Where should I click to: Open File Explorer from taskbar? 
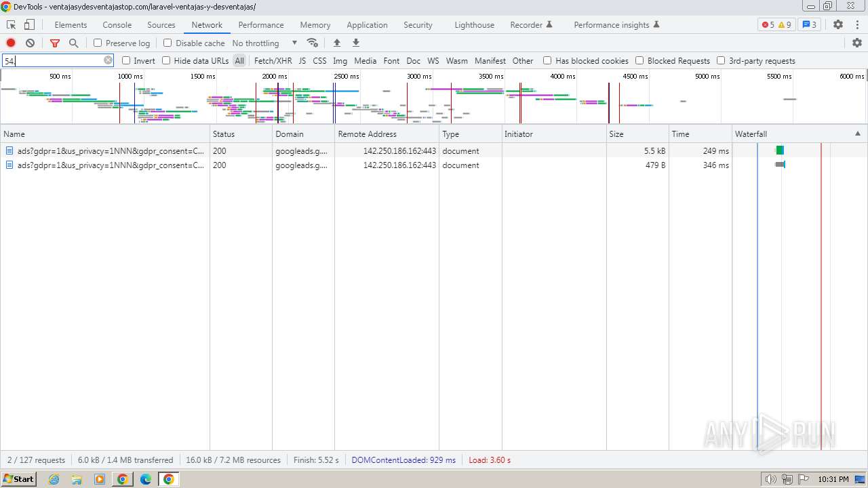pyautogui.click(x=77, y=479)
